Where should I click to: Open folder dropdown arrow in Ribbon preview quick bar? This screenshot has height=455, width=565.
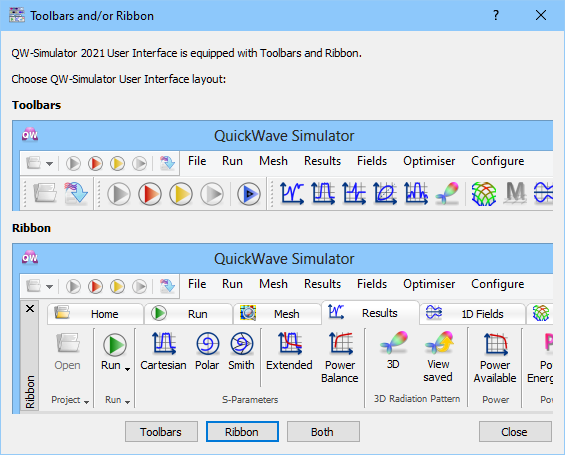(x=49, y=287)
